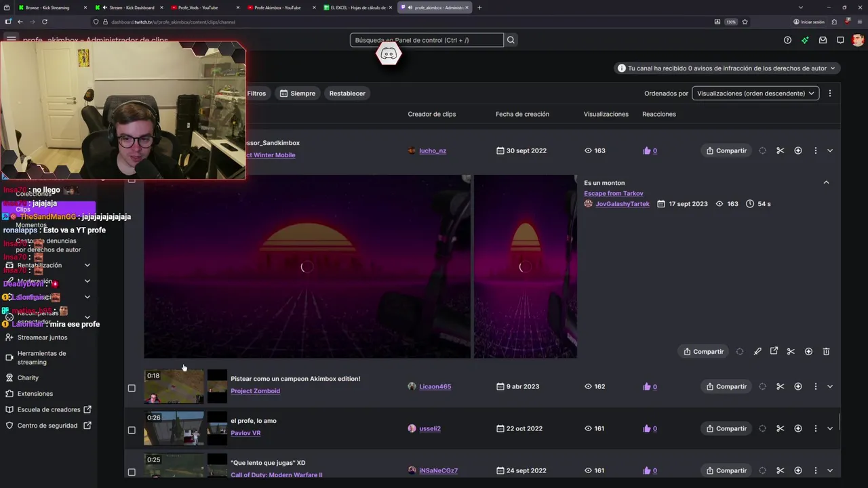This screenshot has height=488, width=868.
Task: Expand Que lento que jugas row details
Action: coord(830,470)
